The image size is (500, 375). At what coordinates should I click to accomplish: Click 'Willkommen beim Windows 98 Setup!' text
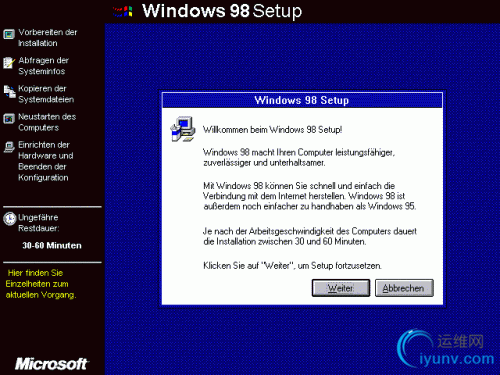coord(273,130)
